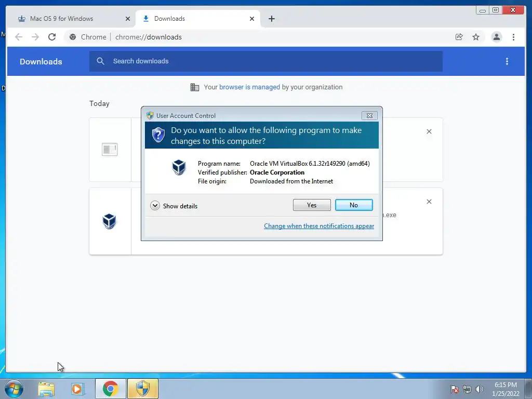Click the VirtualBox program icon in the UAC dialog
This screenshot has height=399, width=532.
(x=179, y=167)
